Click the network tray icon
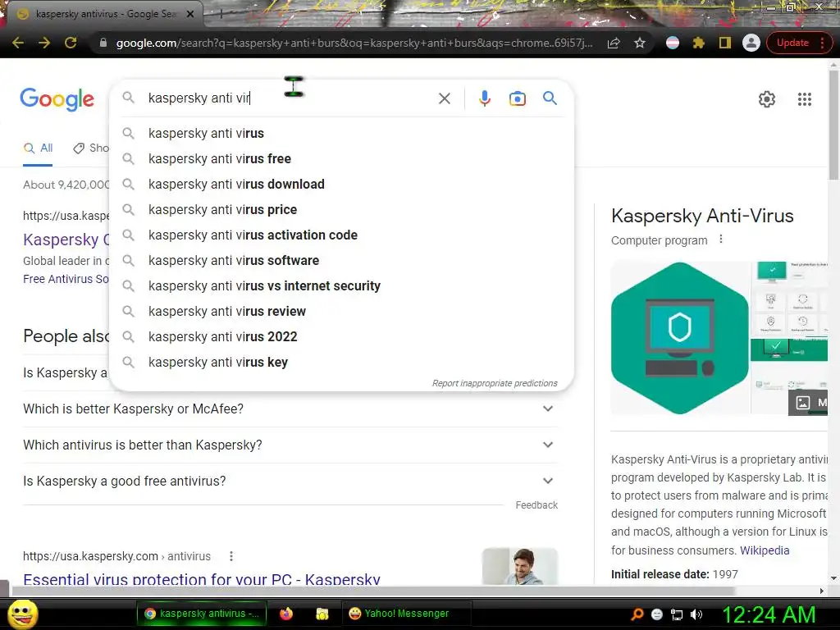Screen dimensions: 840x630 tap(677, 614)
